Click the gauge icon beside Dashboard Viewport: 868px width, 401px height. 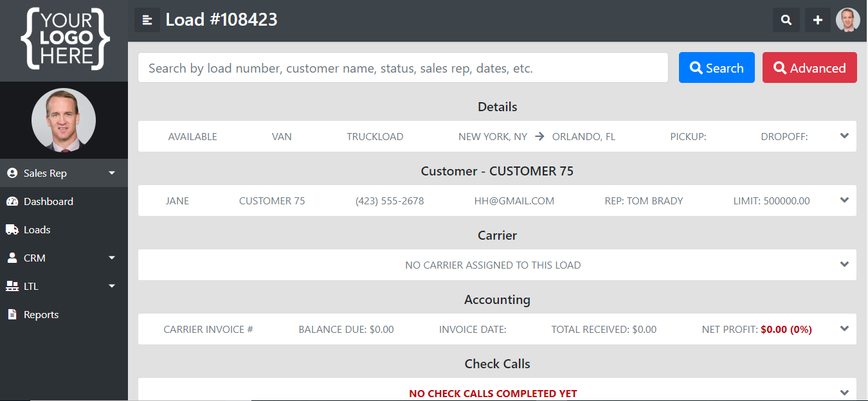coord(13,201)
